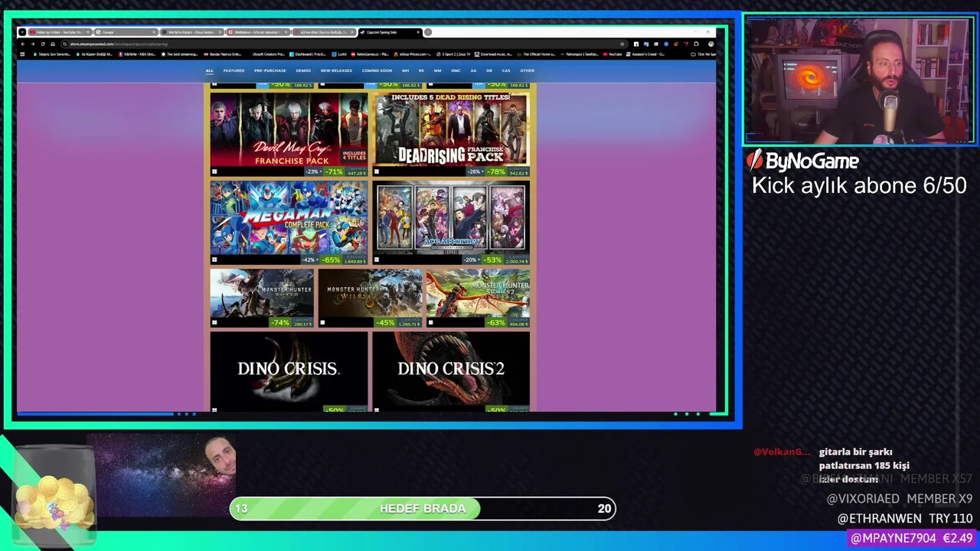Click the browser back arrow
This screenshot has width=980, height=551.
pyautogui.click(x=23, y=44)
